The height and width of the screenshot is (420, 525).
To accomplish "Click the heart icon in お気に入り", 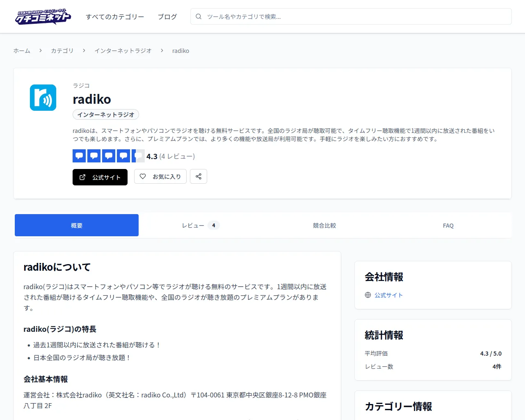I will pyautogui.click(x=143, y=176).
